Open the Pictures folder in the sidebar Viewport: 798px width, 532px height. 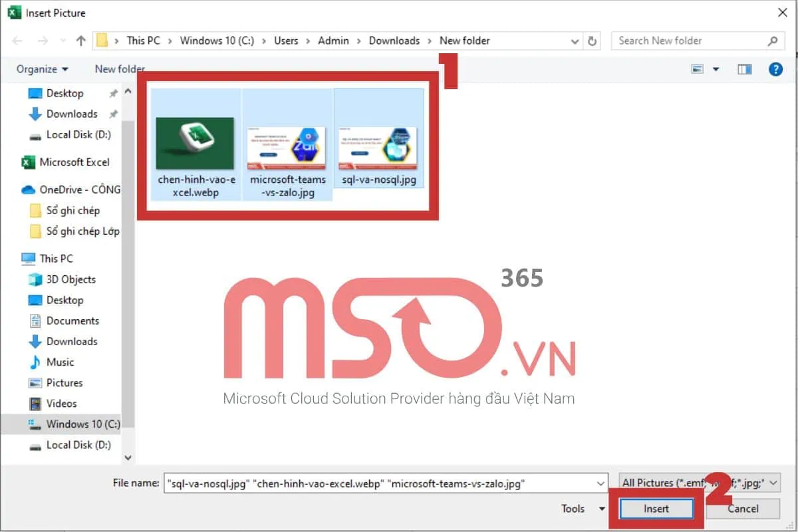click(x=65, y=382)
